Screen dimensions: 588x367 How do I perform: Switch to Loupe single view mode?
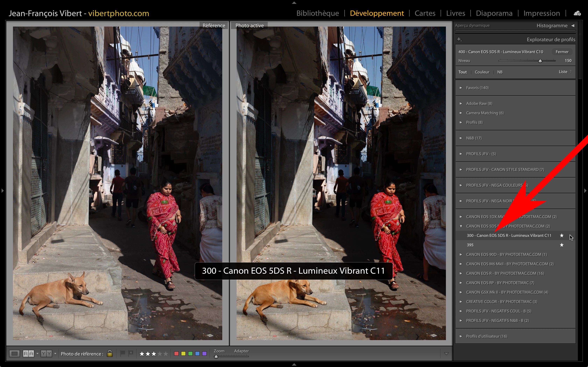pos(14,354)
